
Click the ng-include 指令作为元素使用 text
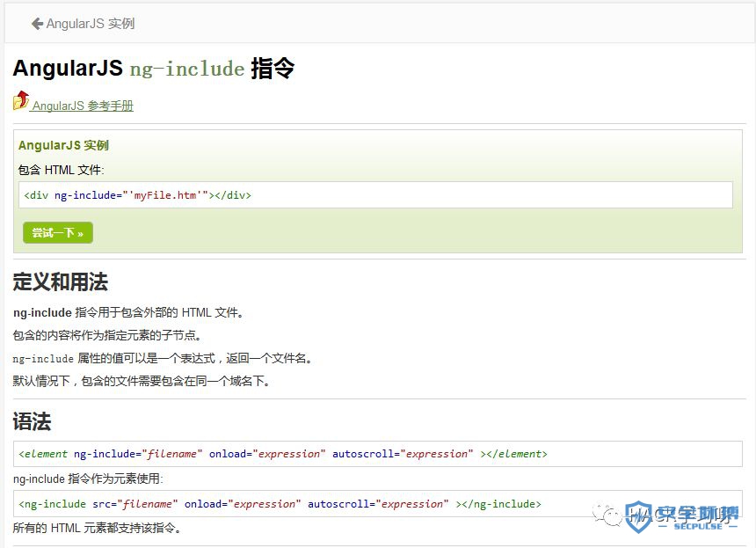click(x=88, y=479)
